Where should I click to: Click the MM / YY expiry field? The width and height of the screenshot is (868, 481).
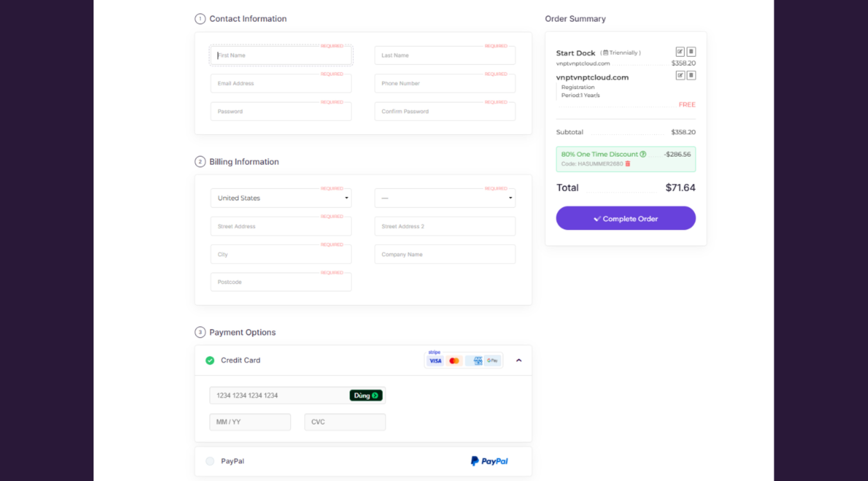coord(250,422)
